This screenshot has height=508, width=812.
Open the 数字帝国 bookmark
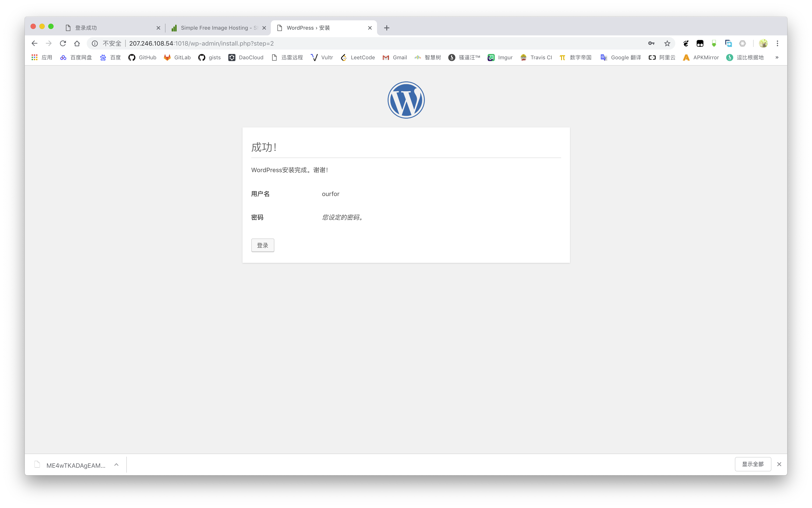(x=575, y=58)
